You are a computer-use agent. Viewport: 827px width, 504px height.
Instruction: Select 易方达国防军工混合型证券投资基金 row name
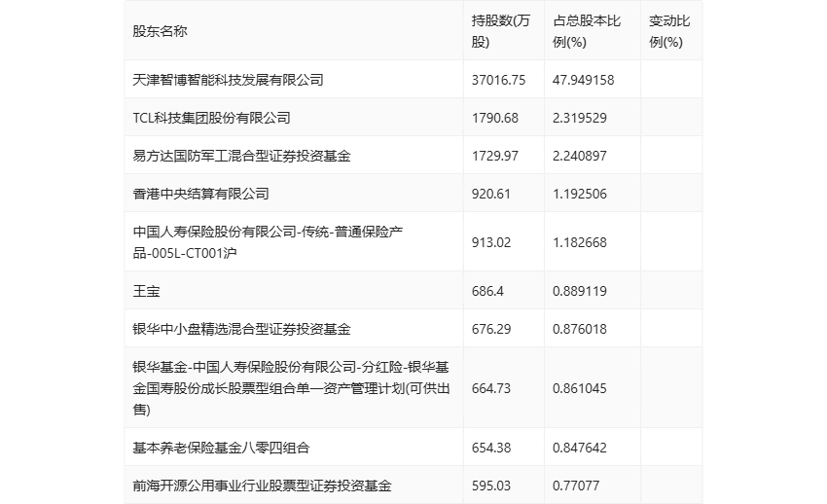pyautogui.click(x=241, y=156)
